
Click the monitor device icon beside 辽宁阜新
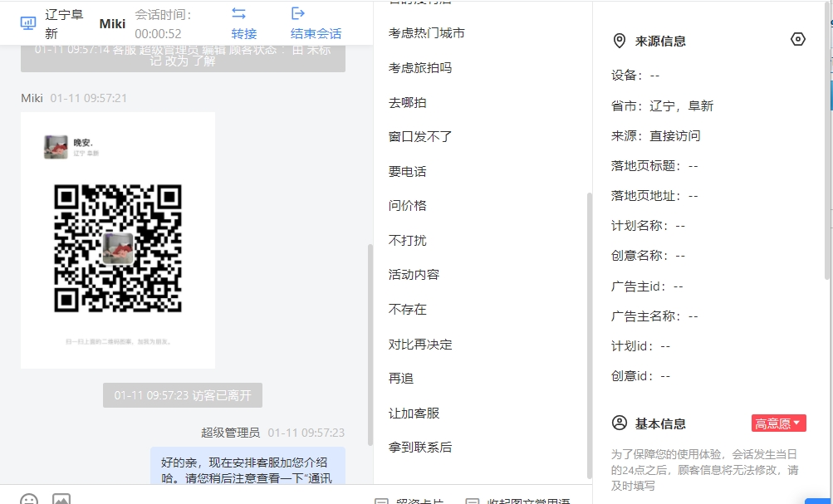tap(28, 23)
